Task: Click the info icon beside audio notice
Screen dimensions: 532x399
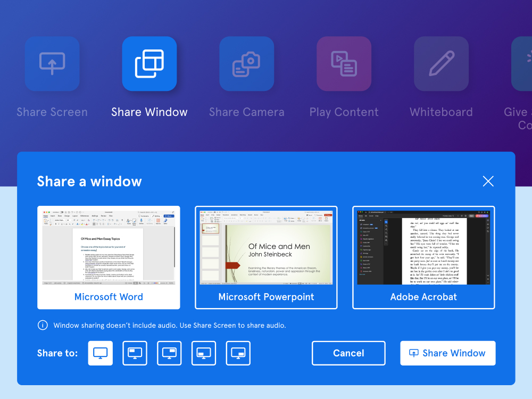Action: pyautogui.click(x=43, y=325)
